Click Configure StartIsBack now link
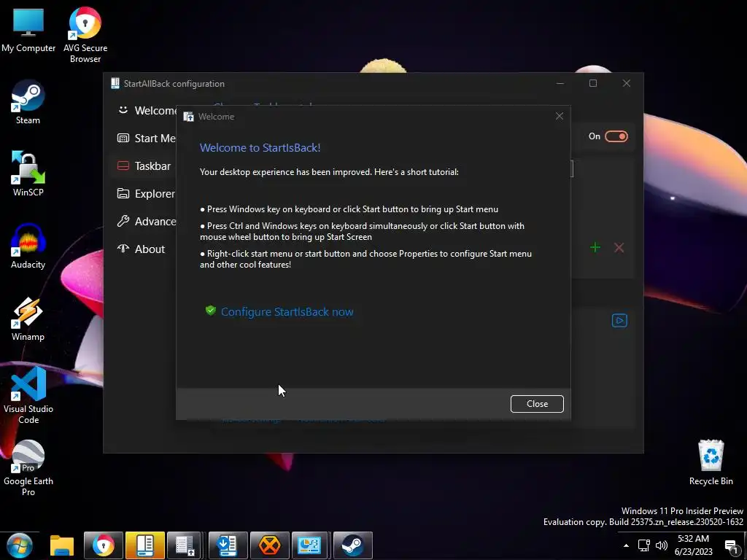This screenshot has height=560, width=747. tap(287, 312)
